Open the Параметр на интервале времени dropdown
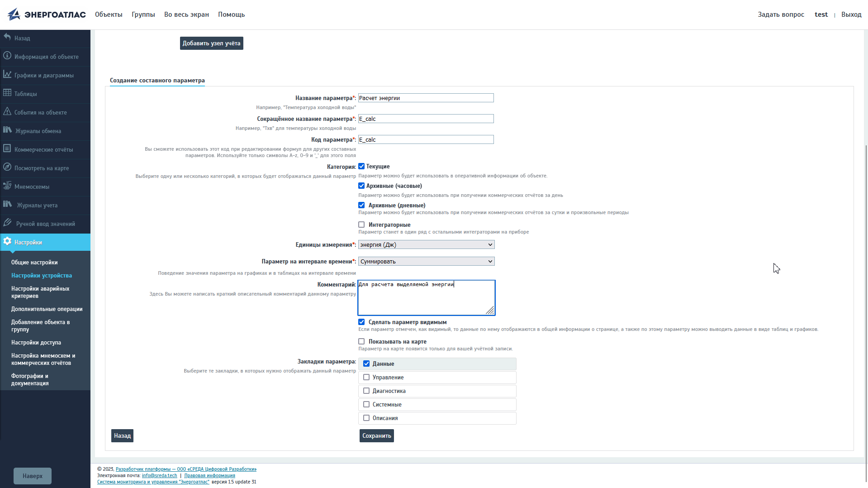 [x=426, y=262]
